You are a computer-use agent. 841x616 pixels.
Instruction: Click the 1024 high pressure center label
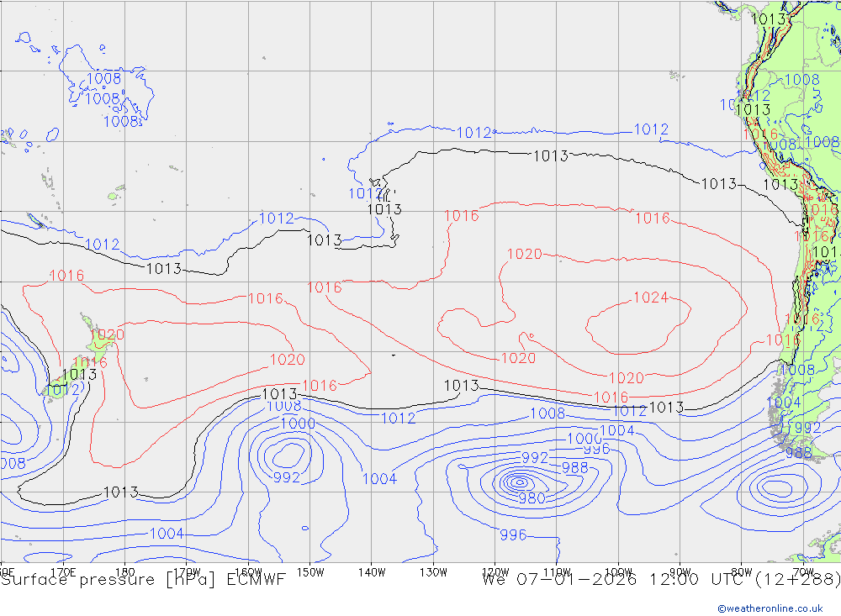pyautogui.click(x=651, y=297)
